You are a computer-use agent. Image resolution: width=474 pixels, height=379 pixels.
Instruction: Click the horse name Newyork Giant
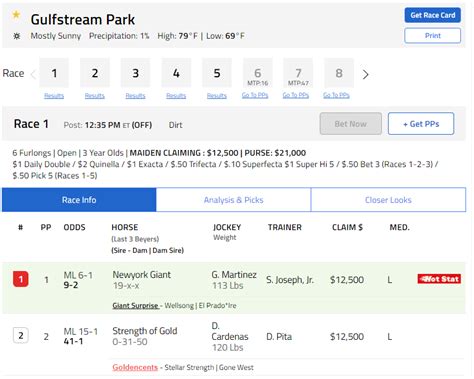click(x=141, y=275)
